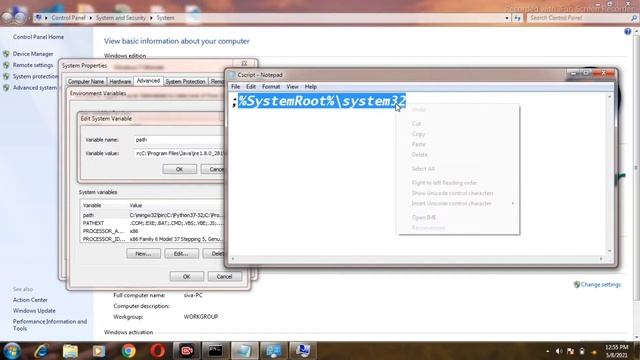Image resolution: width=640 pixels, height=360 pixels.
Task: Click Notepad horizontal scrollbar right arrow
Action: [x=601, y=258]
